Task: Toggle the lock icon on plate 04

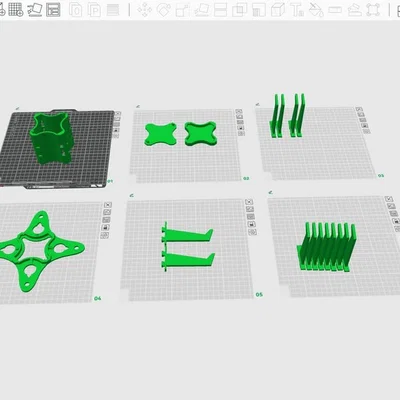Action: tap(106, 228)
